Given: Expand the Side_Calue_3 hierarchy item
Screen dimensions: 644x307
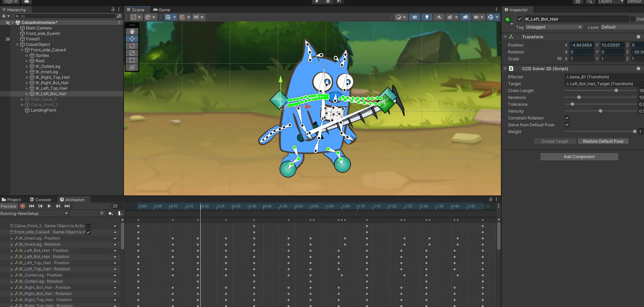Looking at the screenshot, I should [x=22, y=99].
